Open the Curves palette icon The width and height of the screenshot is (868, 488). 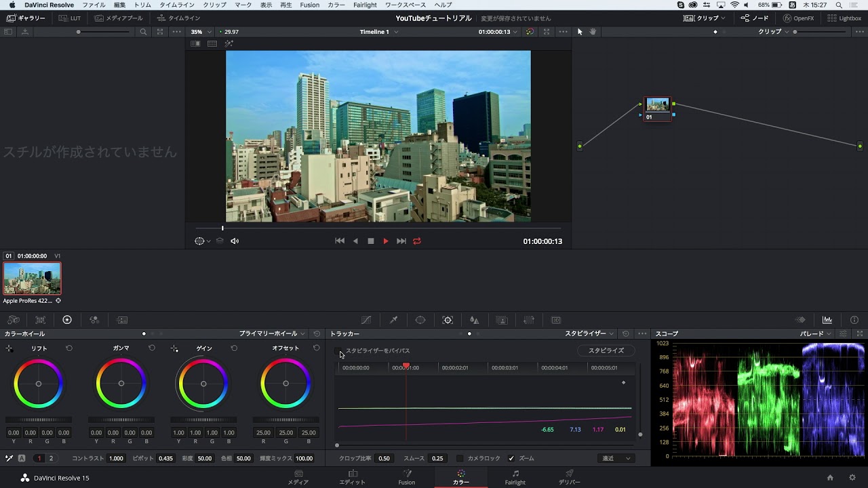coord(366,320)
